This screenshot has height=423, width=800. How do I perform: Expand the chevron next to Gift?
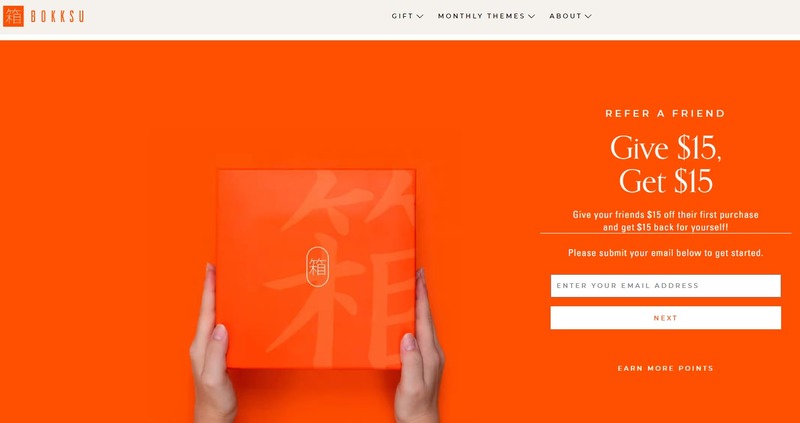[x=420, y=16]
